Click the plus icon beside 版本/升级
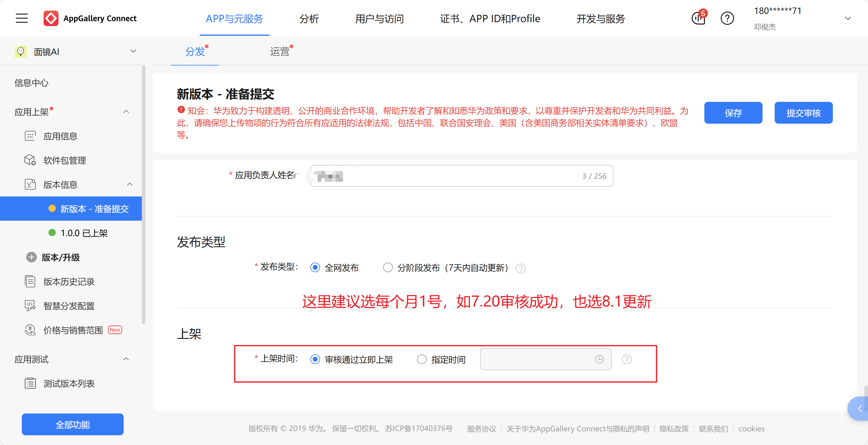868x445 pixels. pyautogui.click(x=31, y=257)
